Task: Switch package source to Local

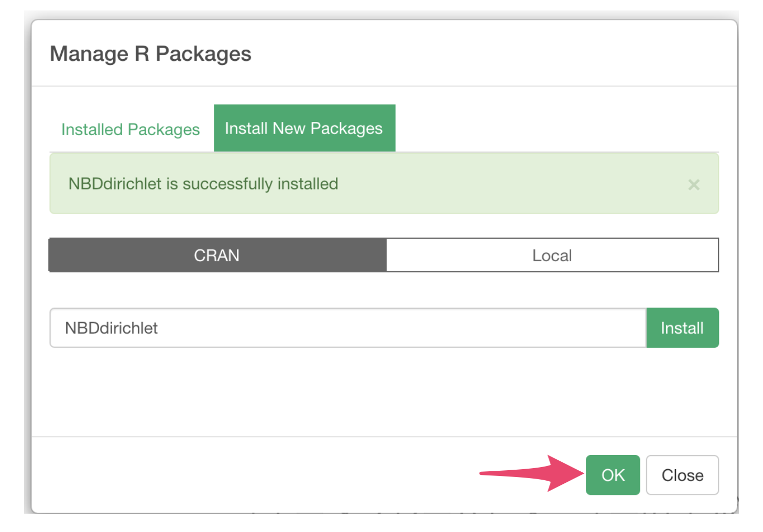Action: pyautogui.click(x=552, y=256)
